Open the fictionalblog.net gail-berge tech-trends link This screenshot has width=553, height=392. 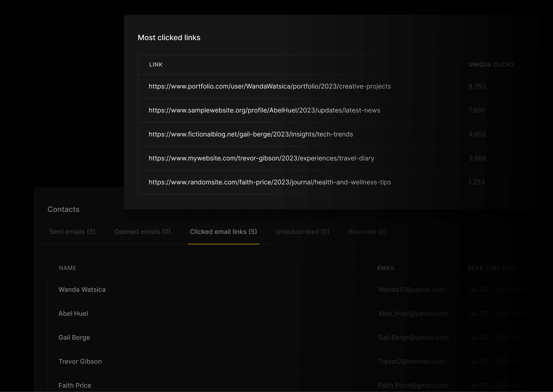click(x=251, y=134)
